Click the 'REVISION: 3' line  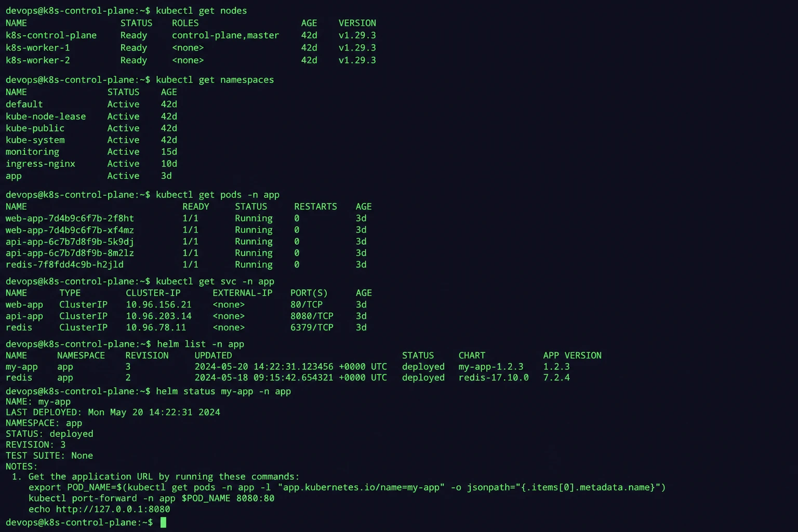pos(35,445)
